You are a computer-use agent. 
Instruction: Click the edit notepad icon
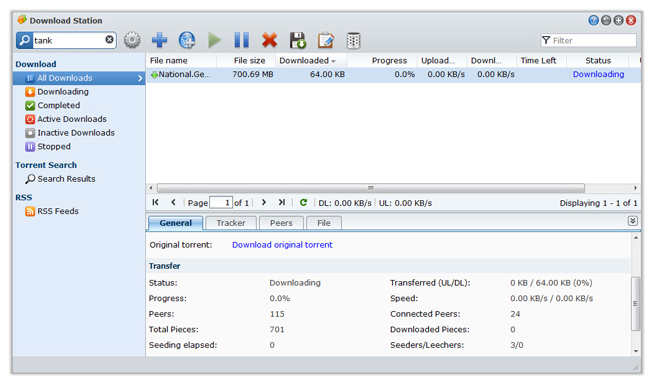pyautogui.click(x=325, y=40)
